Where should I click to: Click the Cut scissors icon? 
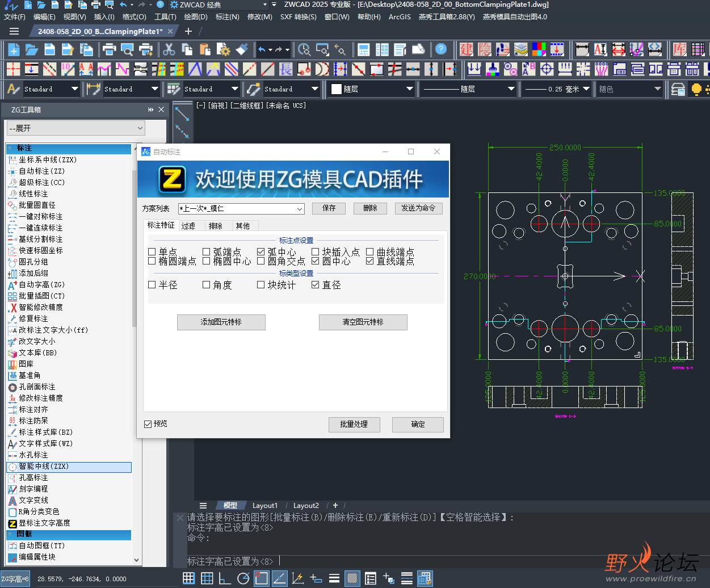[169, 49]
